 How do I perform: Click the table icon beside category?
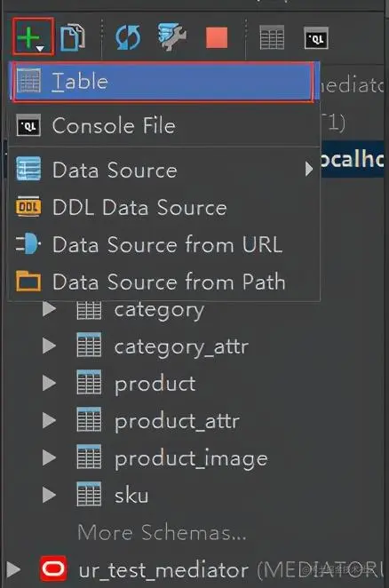click(x=89, y=309)
